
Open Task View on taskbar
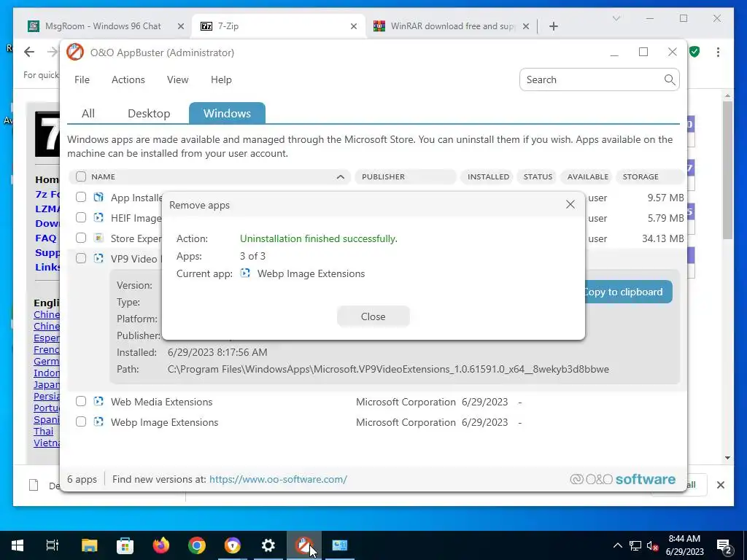pyautogui.click(x=53, y=545)
